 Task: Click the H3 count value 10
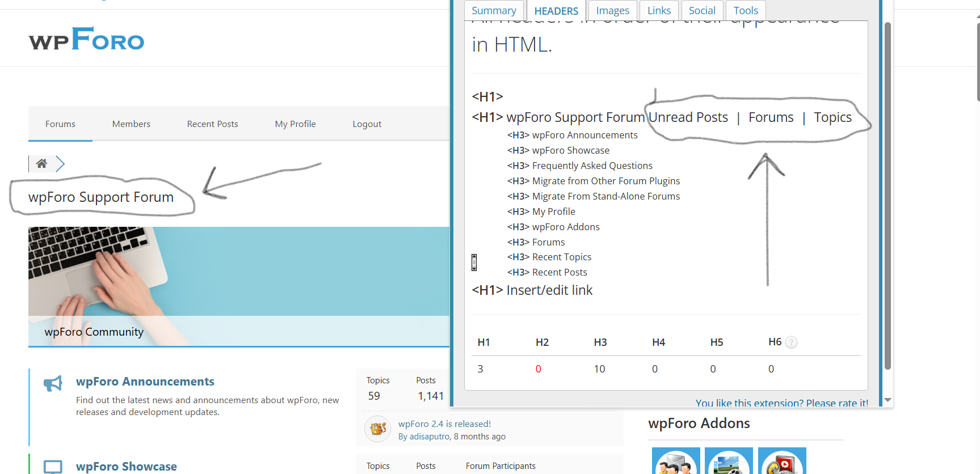pos(599,369)
